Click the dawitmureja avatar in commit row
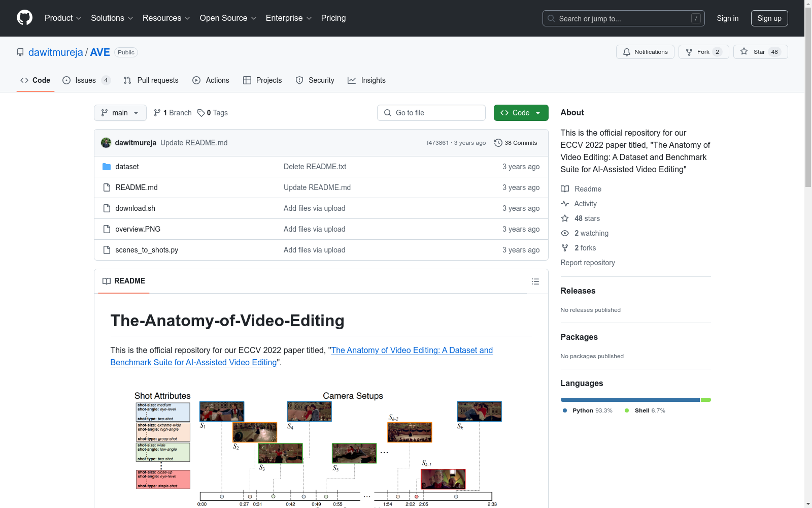This screenshot has height=508, width=812. [106, 143]
